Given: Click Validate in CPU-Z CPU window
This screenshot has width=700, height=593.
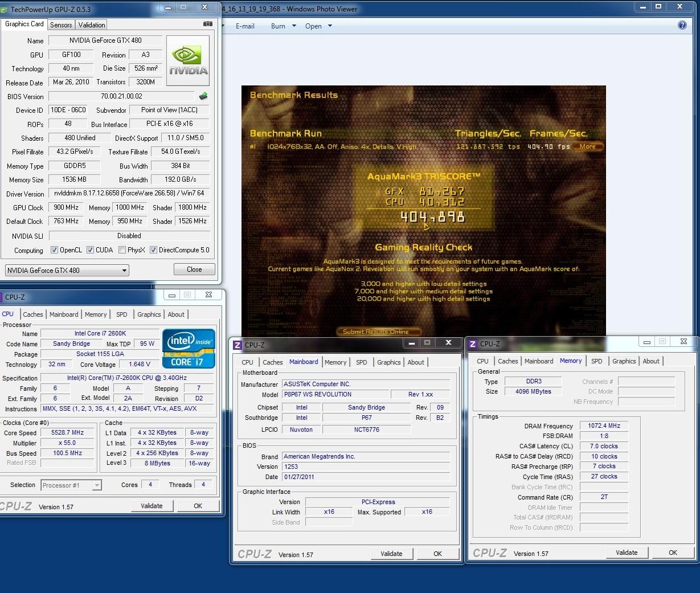Looking at the screenshot, I should pyautogui.click(x=152, y=506).
